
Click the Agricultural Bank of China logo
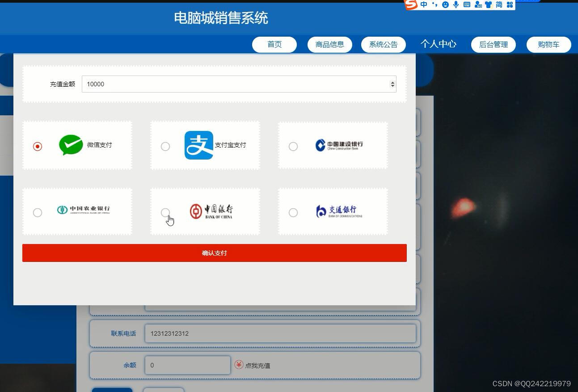point(84,210)
